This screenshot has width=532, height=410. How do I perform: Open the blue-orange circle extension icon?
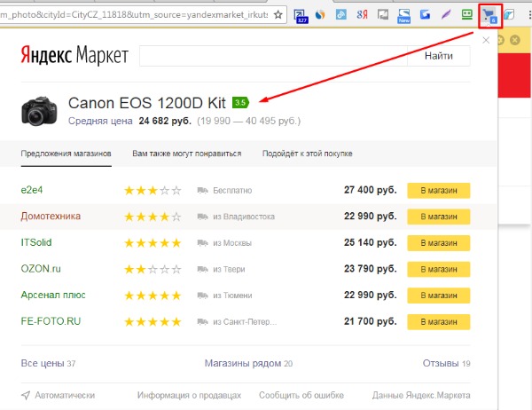click(320, 14)
